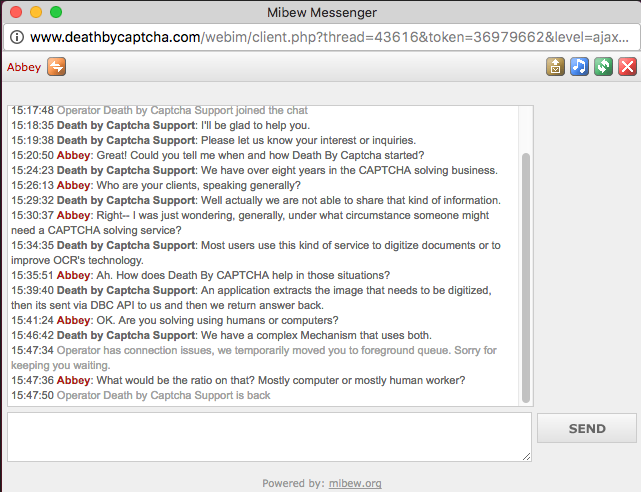Click 'Right-- I was just wondering' message
Screen dimensions: 641x492
pyautogui.click(x=250, y=223)
